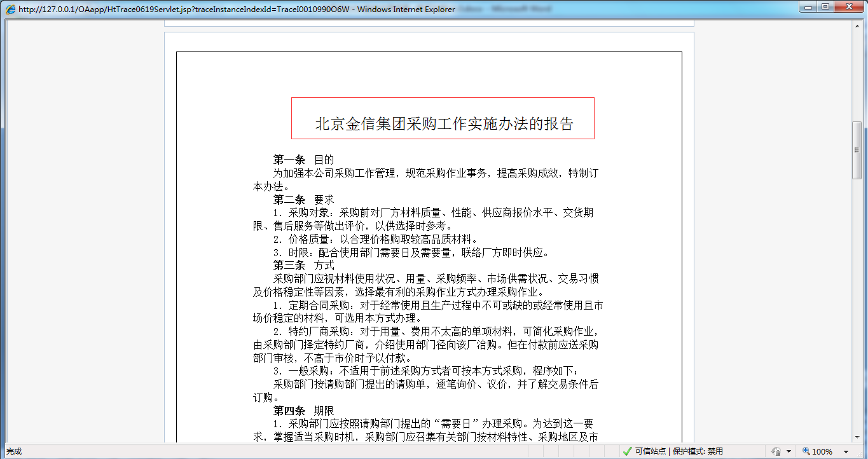Image resolution: width=868 pixels, height=459 pixels.
Task: Click the 第四条 期限 section heading
Action: click(303, 411)
